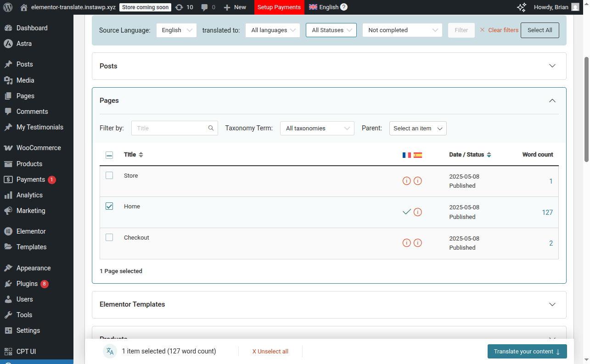Open the Not completed dropdown
The image size is (590, 364).
click(x=403, y=30)
